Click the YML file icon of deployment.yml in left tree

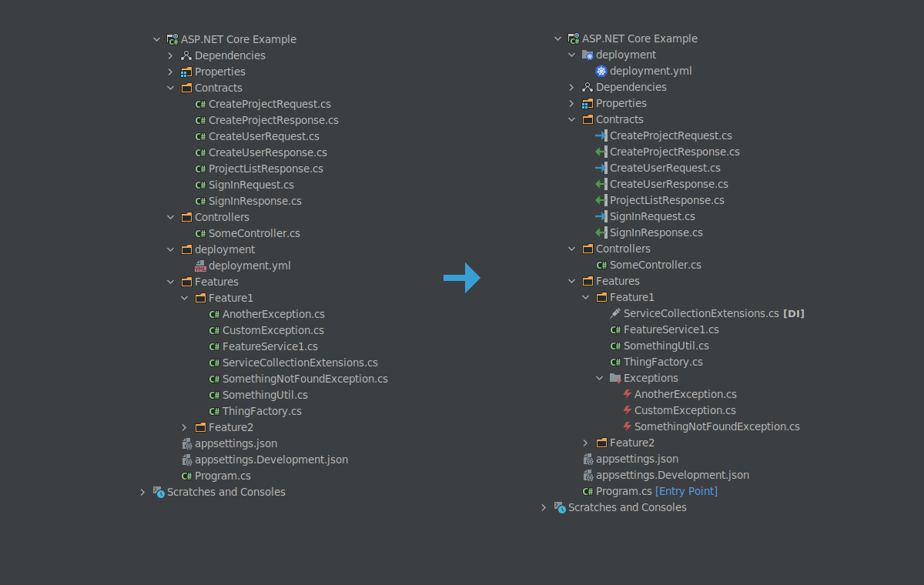click(200, 266)
